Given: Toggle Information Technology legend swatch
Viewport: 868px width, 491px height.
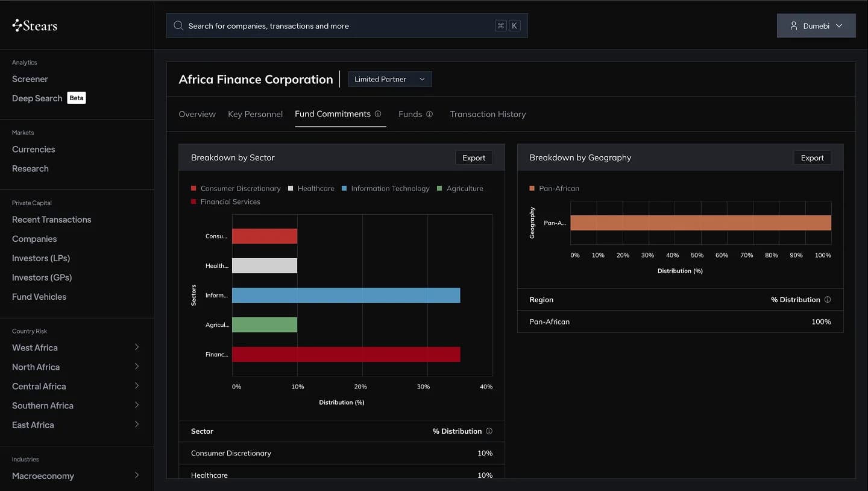Looking at the screenshot, I should coord(344,188).
